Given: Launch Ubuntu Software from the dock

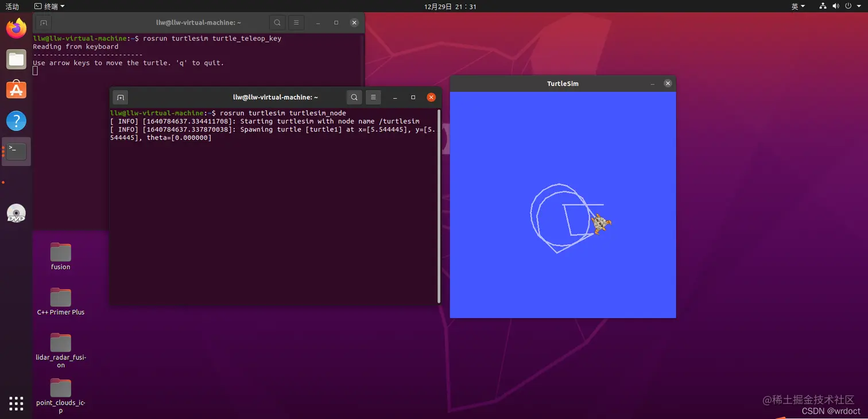Looking at the screenshot, I should [16, 90].
